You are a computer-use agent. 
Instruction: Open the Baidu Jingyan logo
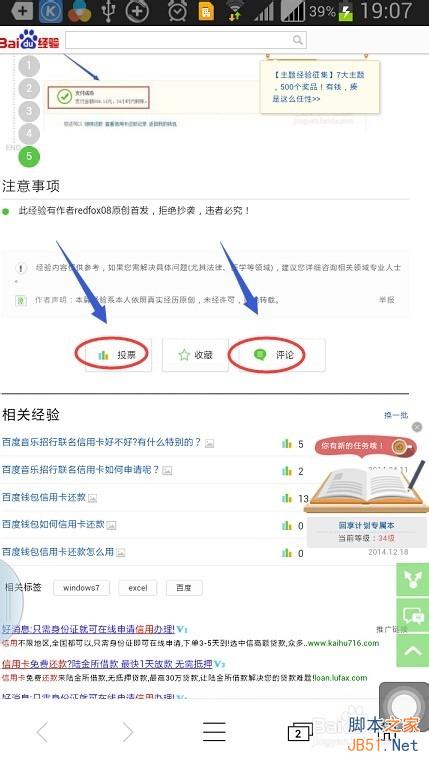(30, 40)
